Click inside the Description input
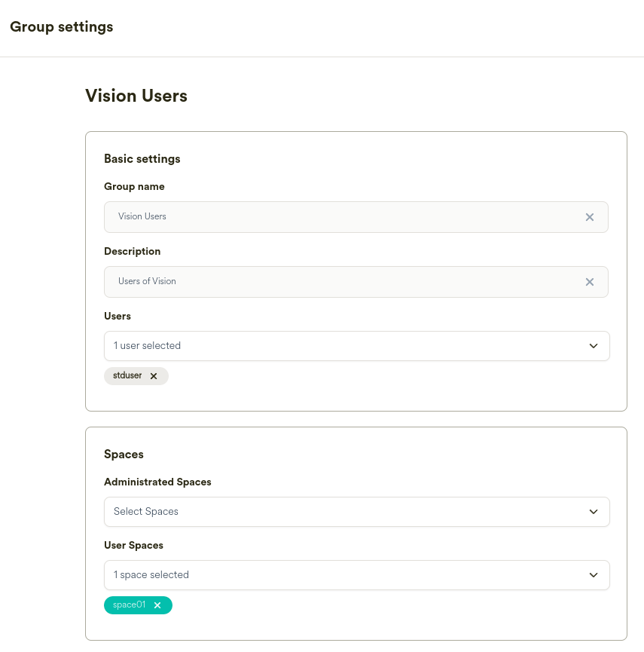The height and width of the screenshot is (652, 644). [301, 281]
